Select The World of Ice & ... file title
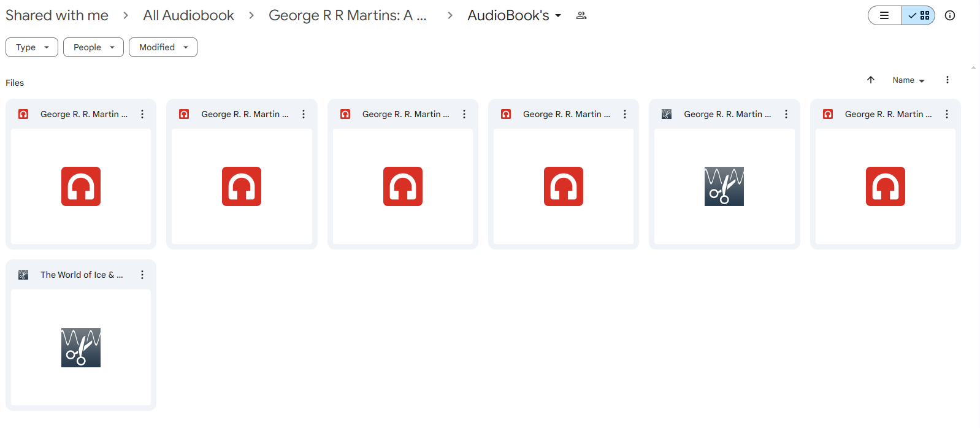The height and width of the screenshot is (428, 980). pos(82,275)
